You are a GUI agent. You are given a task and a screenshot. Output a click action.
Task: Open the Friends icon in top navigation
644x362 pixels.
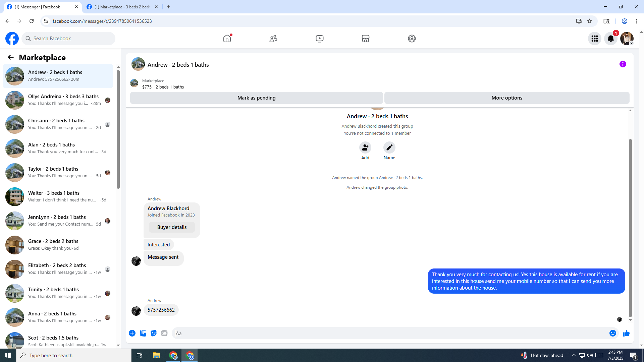(x=273, y=39)
